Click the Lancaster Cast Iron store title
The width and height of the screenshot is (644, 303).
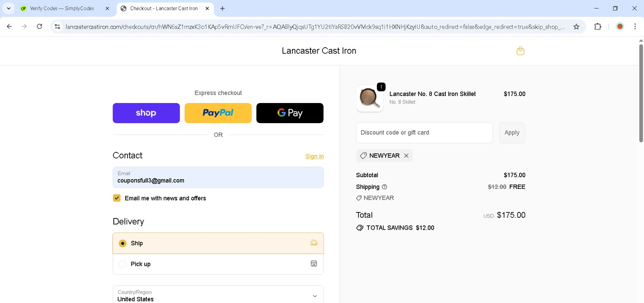point(319,51)
